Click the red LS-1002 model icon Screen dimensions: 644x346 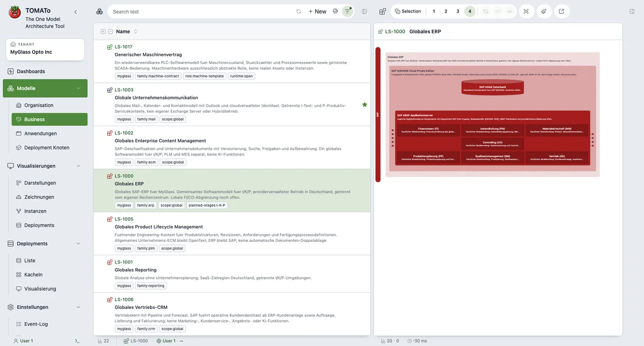[110, 133]
